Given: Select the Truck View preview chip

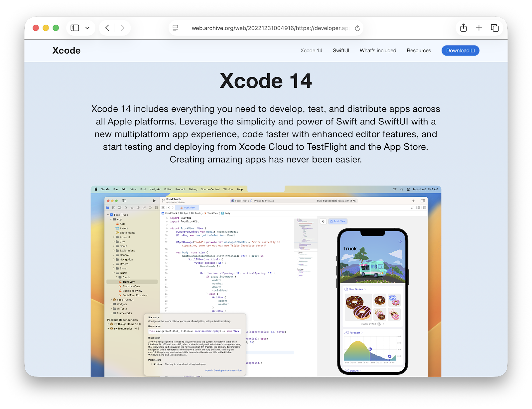Looking at the screenshot, I should [338, 221].
